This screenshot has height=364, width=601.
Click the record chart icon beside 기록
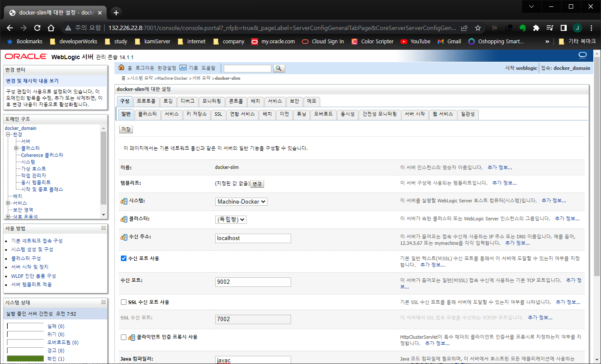[x=183, y=68]
